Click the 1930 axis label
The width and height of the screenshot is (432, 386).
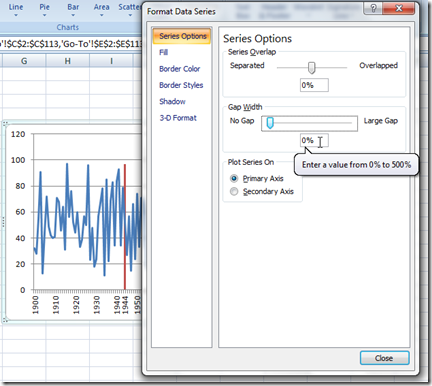pos(97,305)
